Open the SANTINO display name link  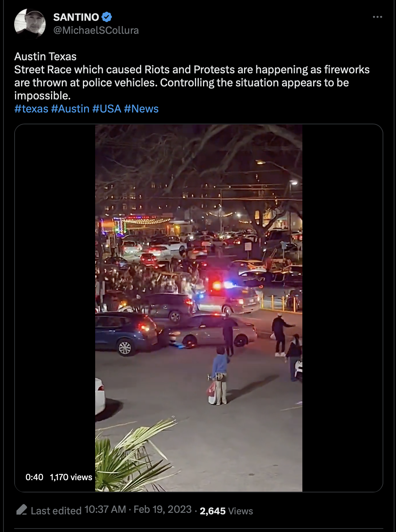pos(76,17)
